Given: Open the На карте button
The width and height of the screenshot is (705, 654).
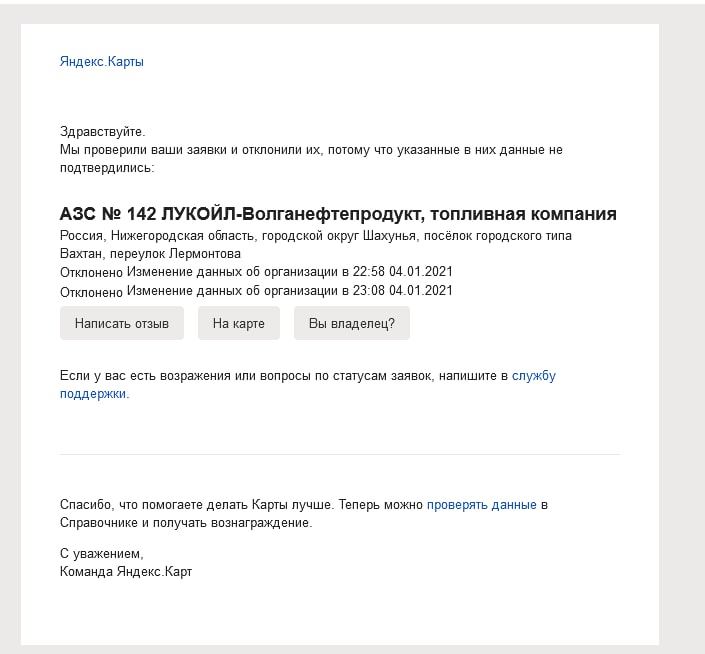Looking at the screenshot, I should 239,323.
